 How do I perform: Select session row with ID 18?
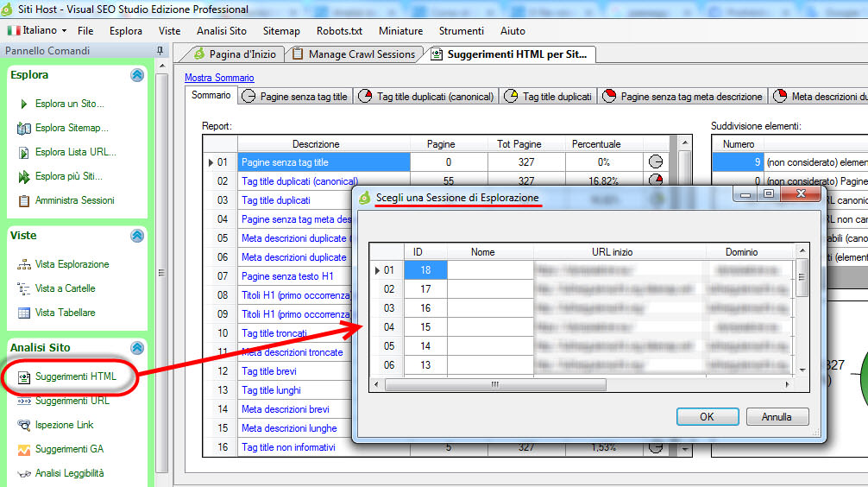point(425,269)
